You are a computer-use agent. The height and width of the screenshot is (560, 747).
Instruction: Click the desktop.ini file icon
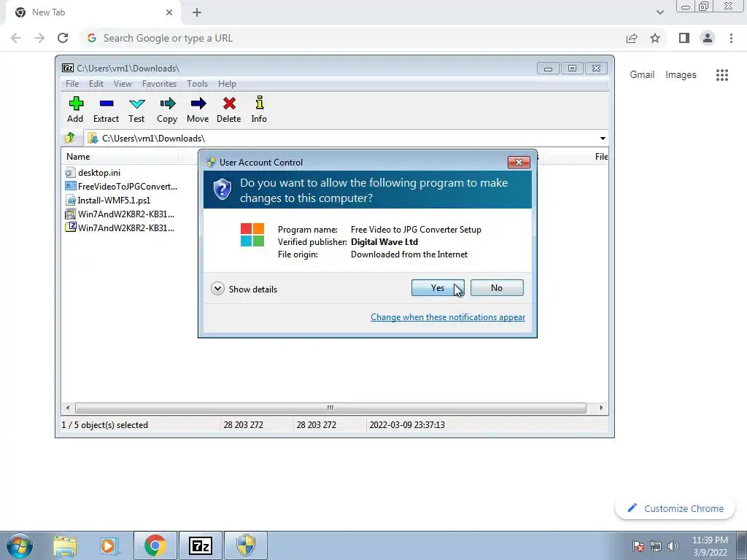(x=70, y=172)
